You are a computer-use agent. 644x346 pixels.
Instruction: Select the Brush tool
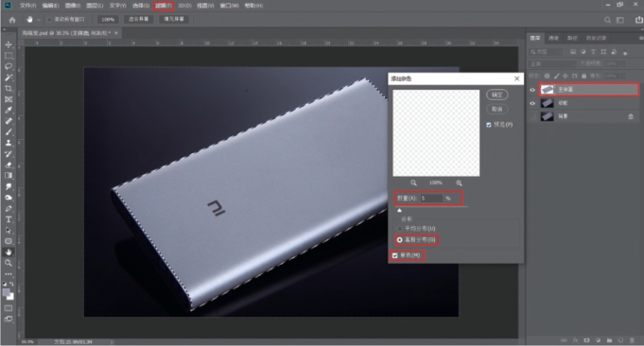click(x=9, y=132)
